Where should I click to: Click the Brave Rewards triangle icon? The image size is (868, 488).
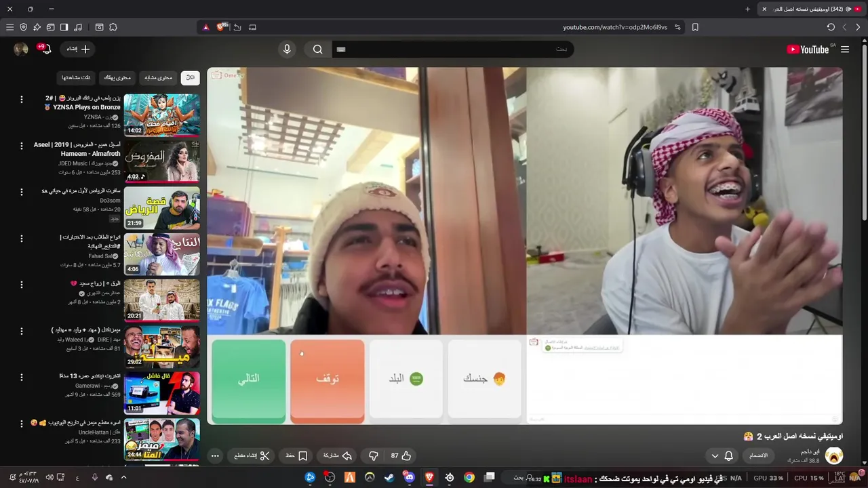click(206, 27)
